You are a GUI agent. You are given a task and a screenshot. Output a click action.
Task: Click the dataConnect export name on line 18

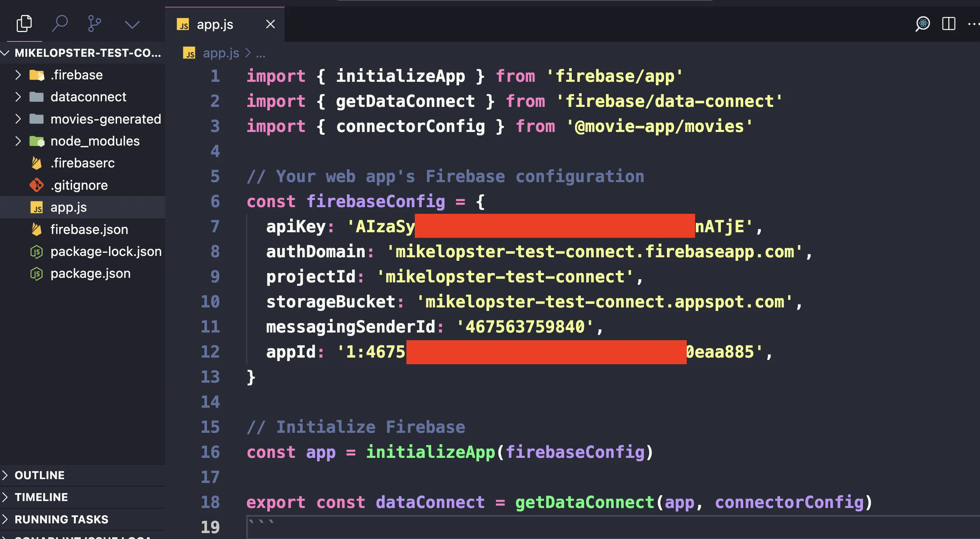430,502
